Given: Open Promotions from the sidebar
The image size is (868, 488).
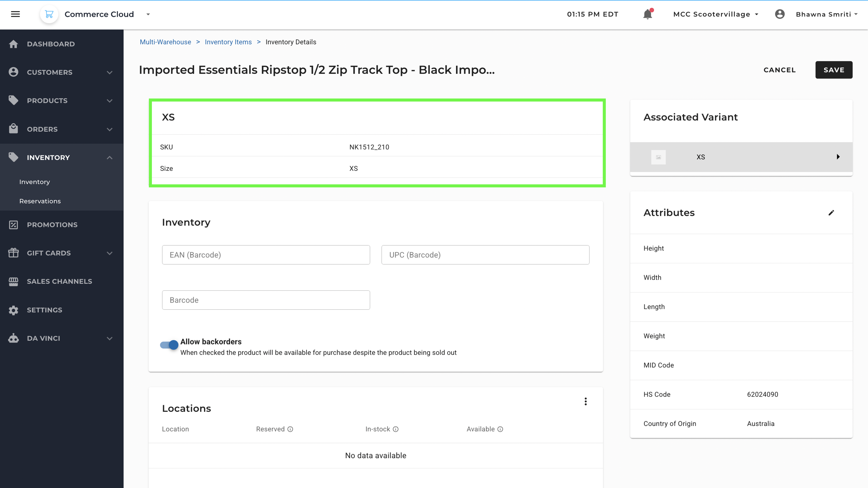Looking at the screenshot, I should pos(52,225).
